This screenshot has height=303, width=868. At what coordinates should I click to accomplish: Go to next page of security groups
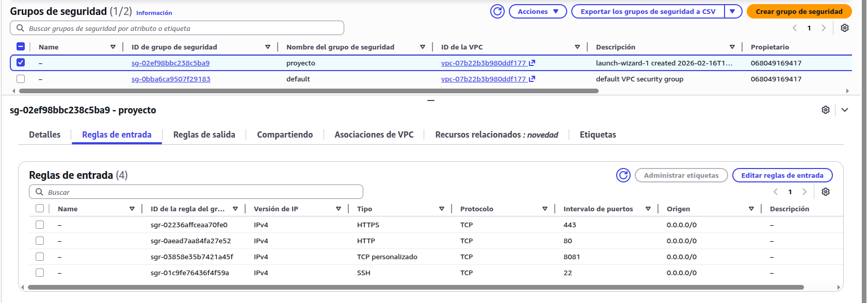coord(824,28)
